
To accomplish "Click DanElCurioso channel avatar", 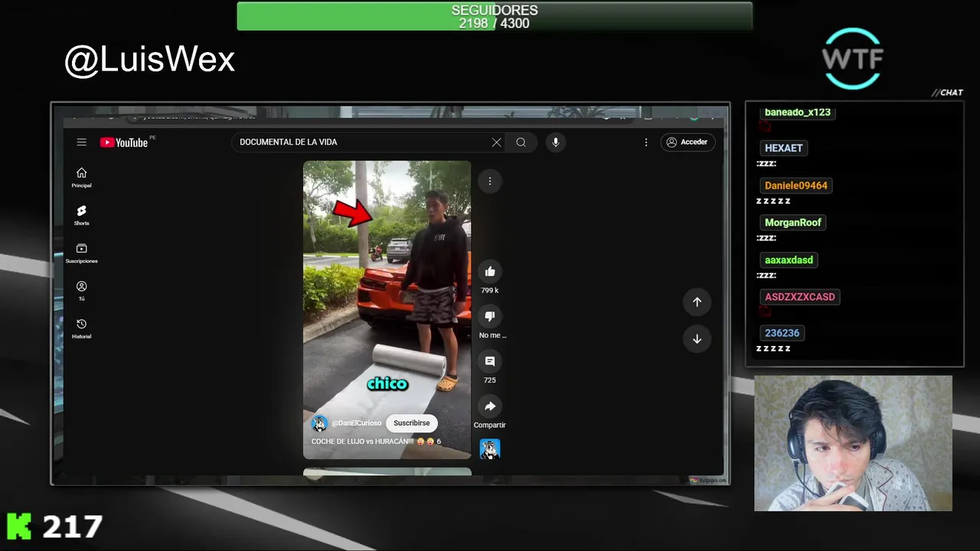I will click(319, 423).
